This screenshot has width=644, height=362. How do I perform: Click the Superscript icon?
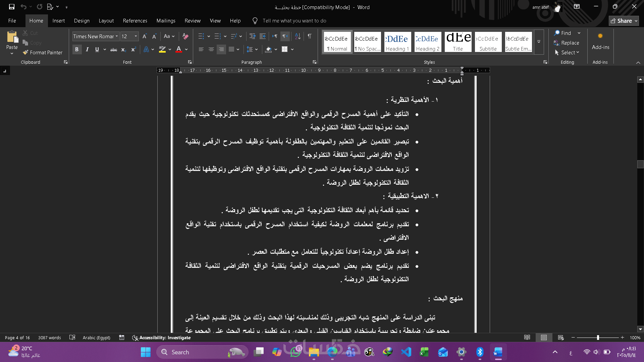tap(133, 49)
